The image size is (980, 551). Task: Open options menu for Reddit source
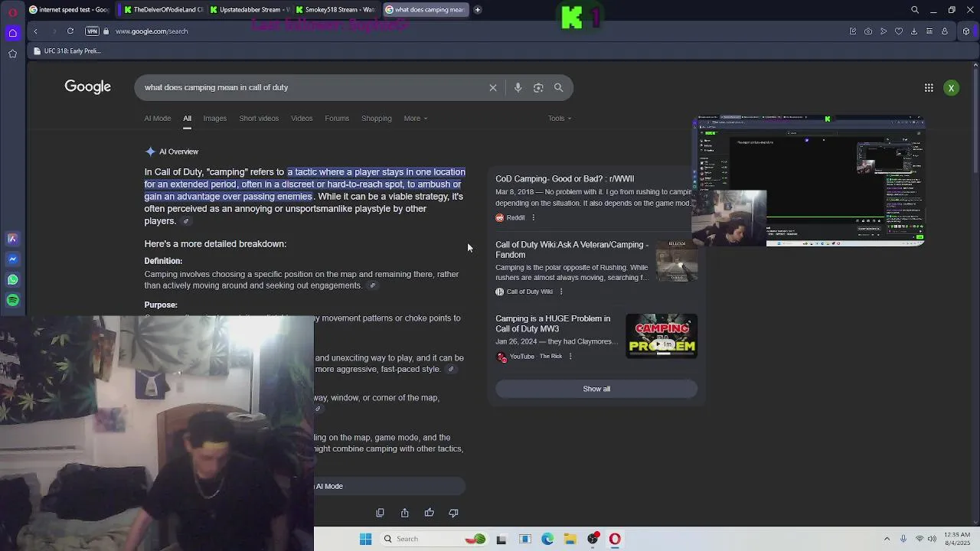[534, 218]
